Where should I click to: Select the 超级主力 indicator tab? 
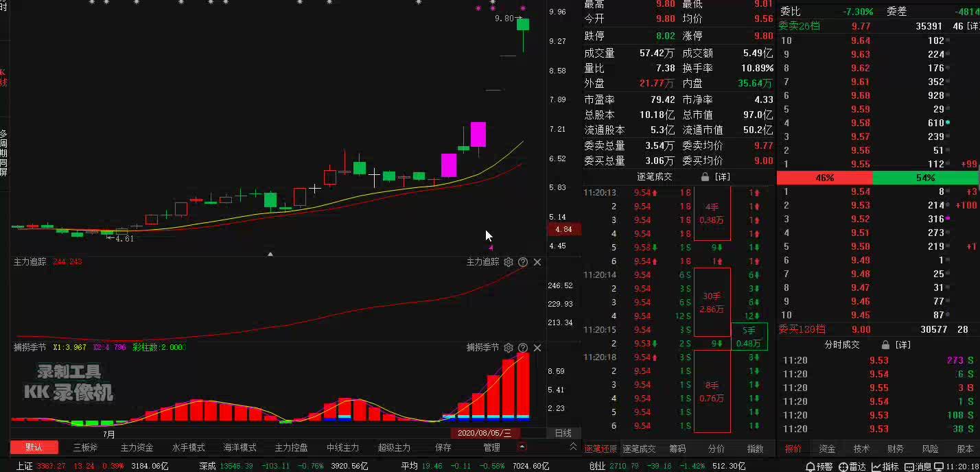click(x=395, y=447)
